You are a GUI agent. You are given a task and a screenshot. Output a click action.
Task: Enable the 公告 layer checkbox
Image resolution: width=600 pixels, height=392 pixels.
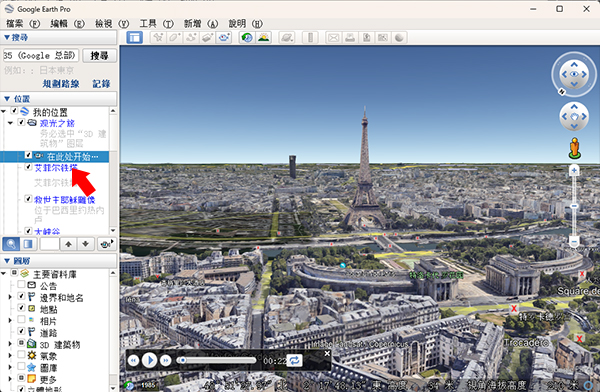tap(21, 284)
